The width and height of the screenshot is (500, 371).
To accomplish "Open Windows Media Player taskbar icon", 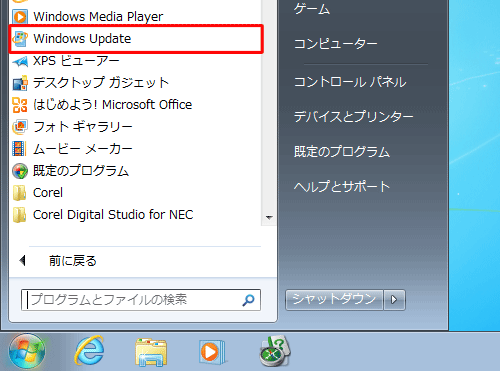I will point(212,352).
